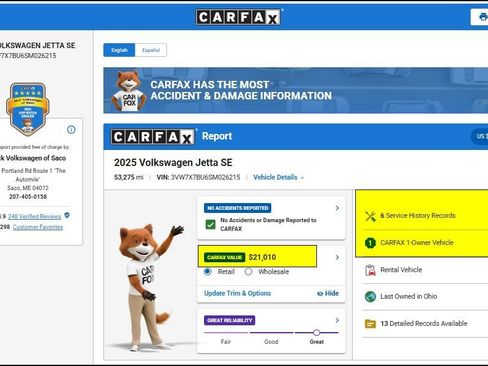Click the Volkswagen of Saco dealer name

(33, 158)
